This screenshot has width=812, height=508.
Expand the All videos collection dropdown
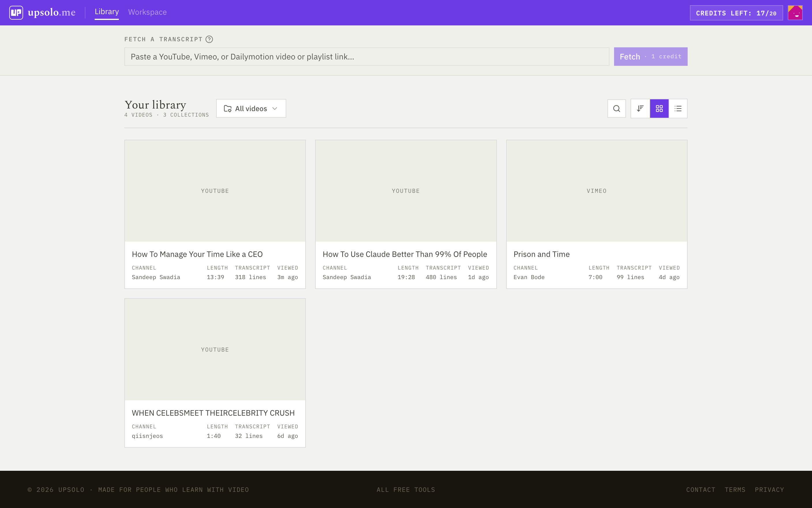[251, 109]
